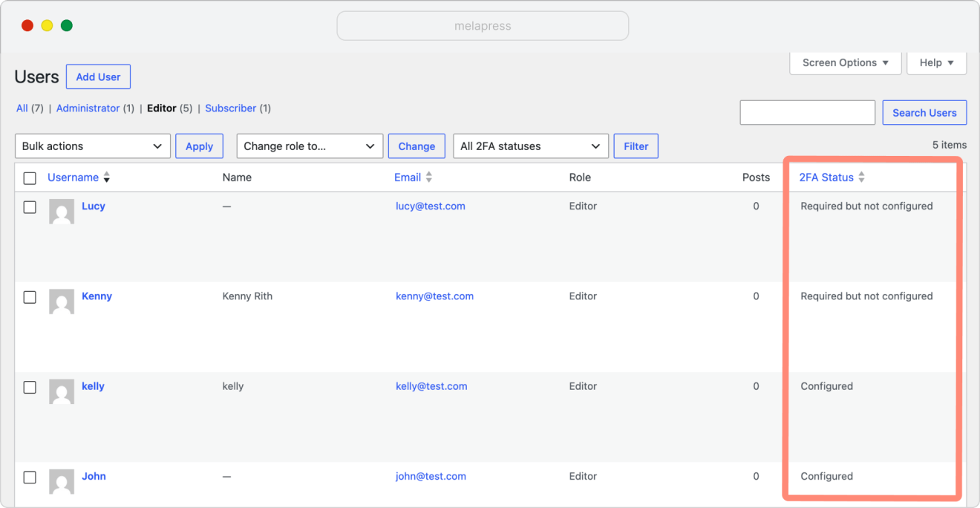Click the Search Users button
The height and width of the screenshot is (508, 980).
[x=924, y=113]
